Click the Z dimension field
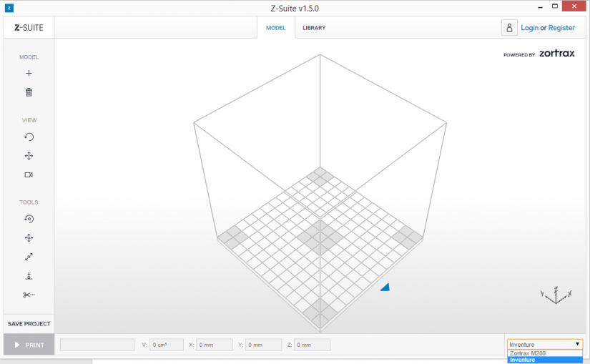Image resolution: width=590 pixels, height=364 pixels. click(x=313, y=345)
